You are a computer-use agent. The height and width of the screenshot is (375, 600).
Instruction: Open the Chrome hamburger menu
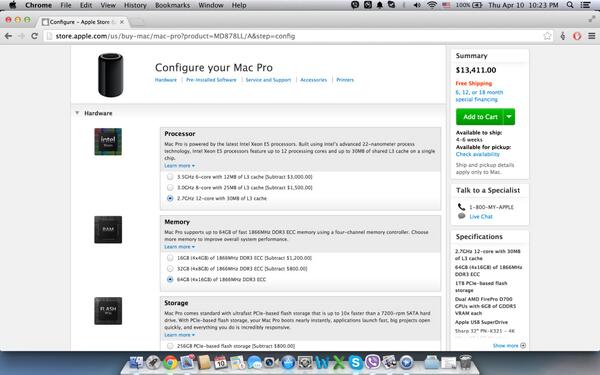(592, 36)
